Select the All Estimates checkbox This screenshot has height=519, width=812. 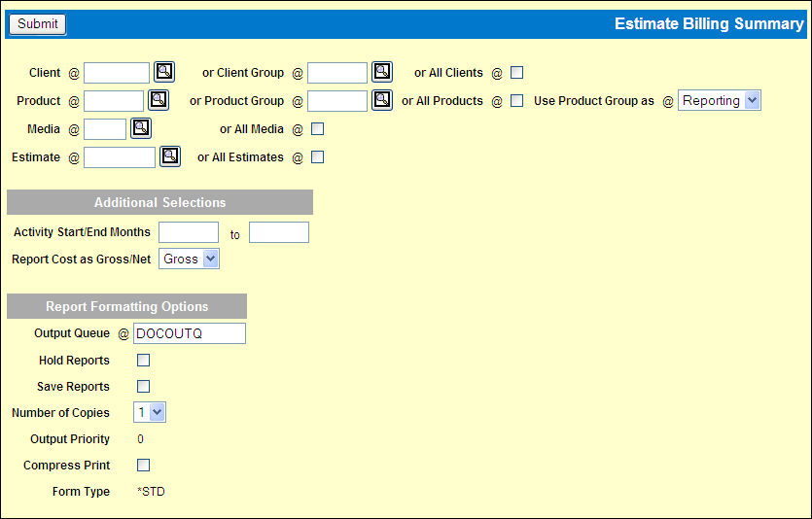(x=317, y=157)
